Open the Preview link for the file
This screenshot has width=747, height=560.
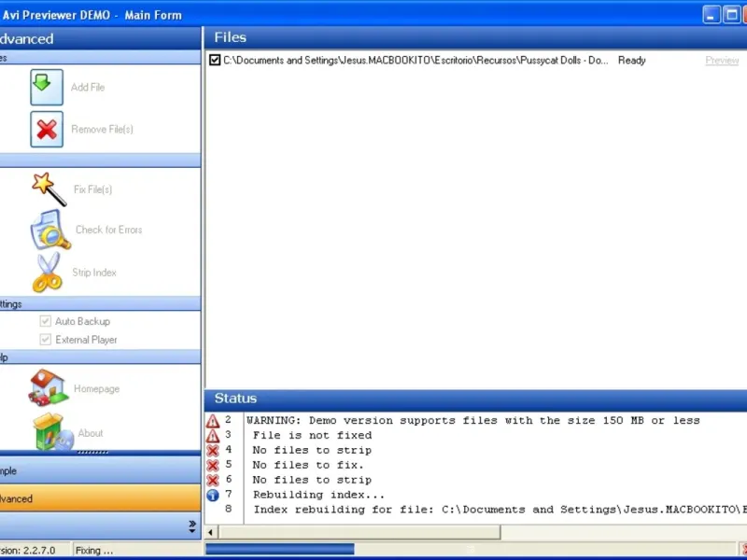point(722,61)
